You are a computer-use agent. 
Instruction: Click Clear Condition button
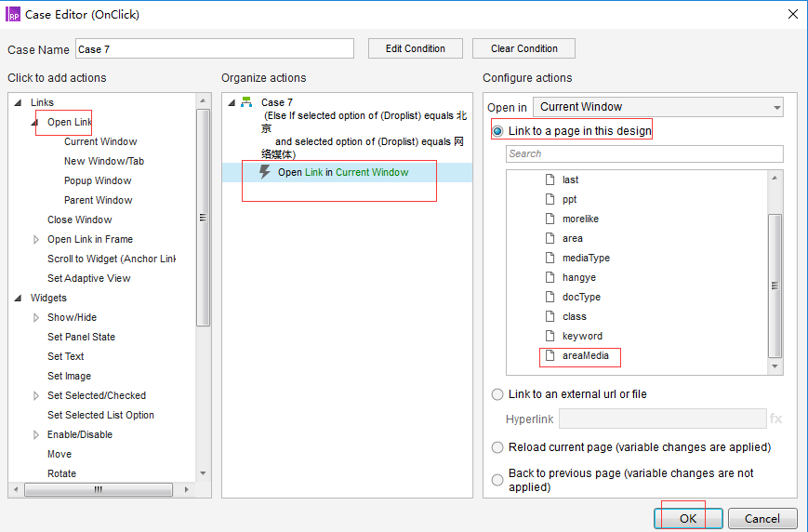[x=523, y=48]
